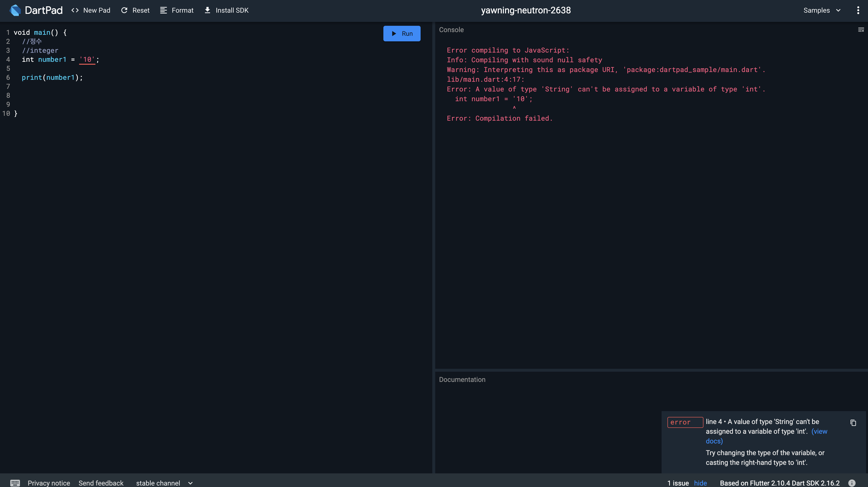Hide the issues panel via hide link

[700, 483]
